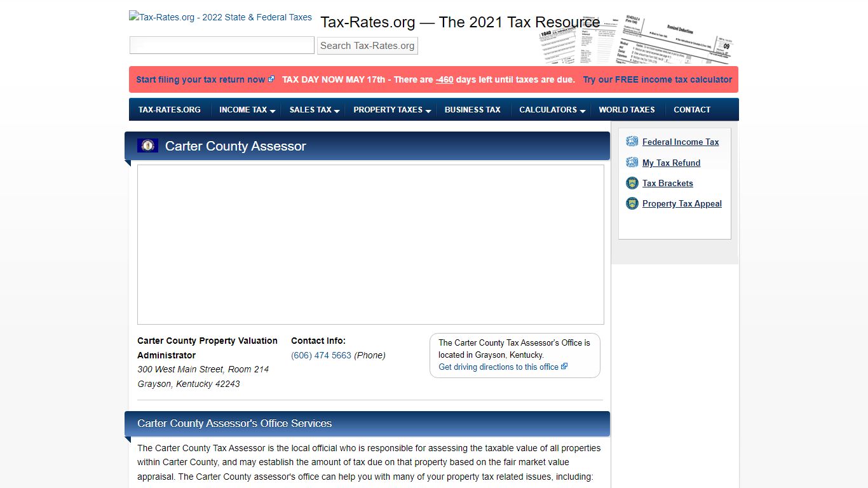The image size is (868, 488).
Task: Click the Tax-Rates.org logo image
Action: click(x=220, y=17)
